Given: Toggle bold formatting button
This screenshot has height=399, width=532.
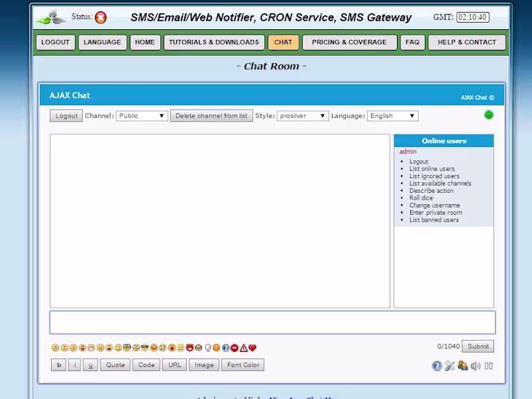Looking at the screenshot, I should coord(59,365).
